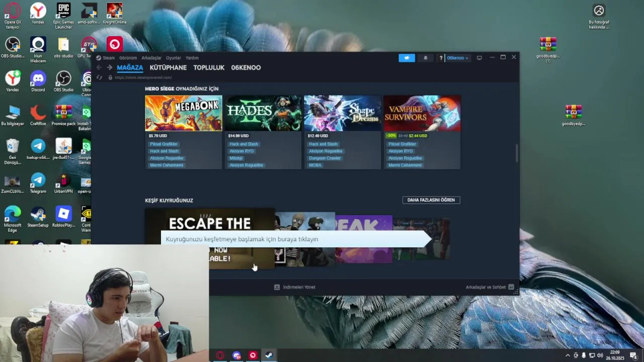Open the obs-studio folder on desktop
Screen dimensions: 644x362
[63, 48]
